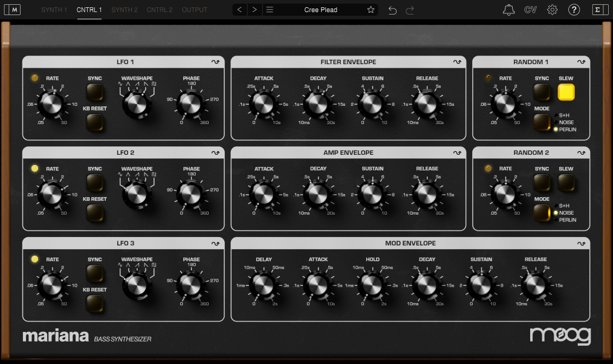Click the LFO 3 Rate knob
The height and width of the screenshot is (364, 613).
click(52, 285)
